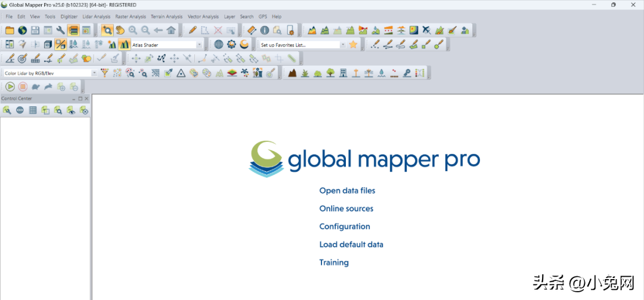Click the Online sources link
This screenshot has width=644, height=300.
[346, 209]
